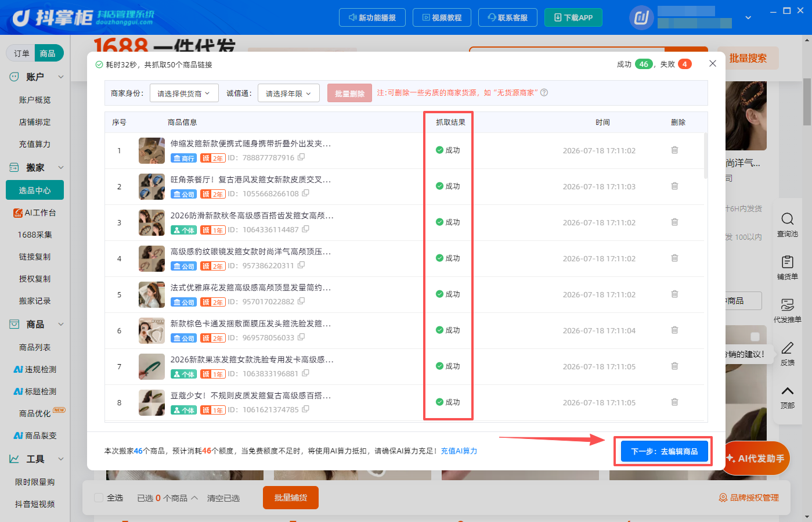
Task: Click trash icon for row 6
Action: pyautogui.click(x=674, y=330)
